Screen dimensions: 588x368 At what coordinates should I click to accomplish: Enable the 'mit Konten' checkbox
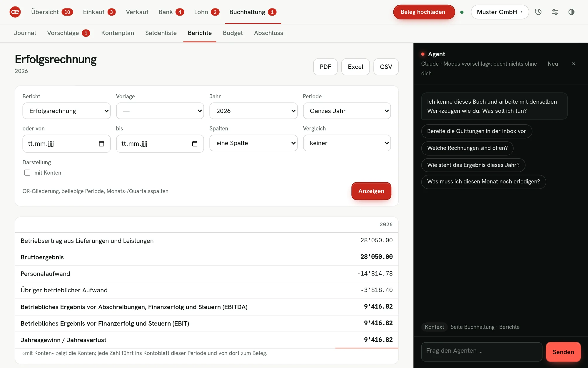(27, 173)
